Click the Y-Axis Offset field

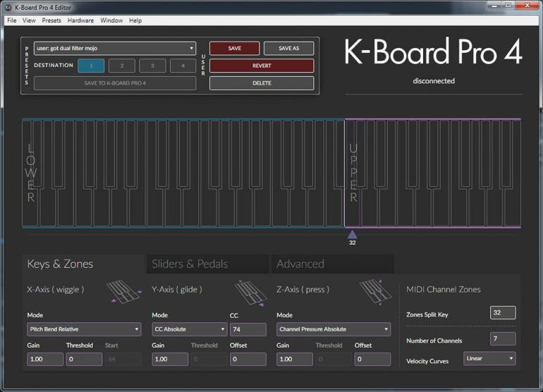click(x=248, y=359)
